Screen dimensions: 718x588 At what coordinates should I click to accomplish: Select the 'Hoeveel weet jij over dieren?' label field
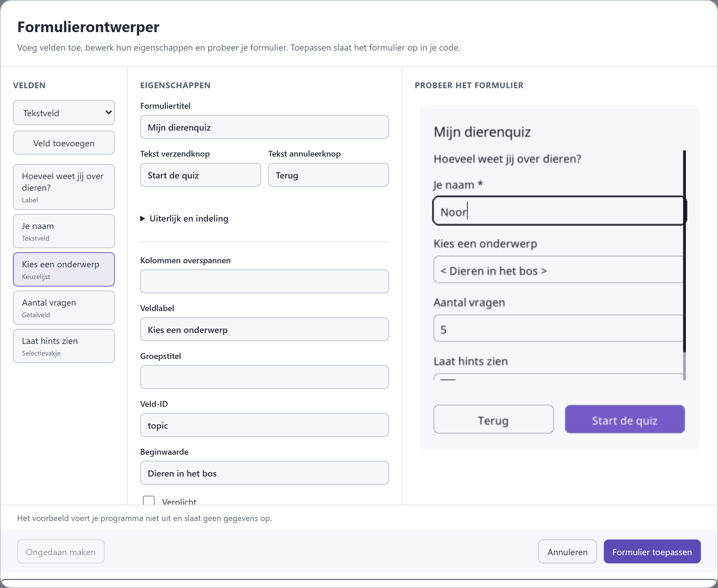(64, 187)
